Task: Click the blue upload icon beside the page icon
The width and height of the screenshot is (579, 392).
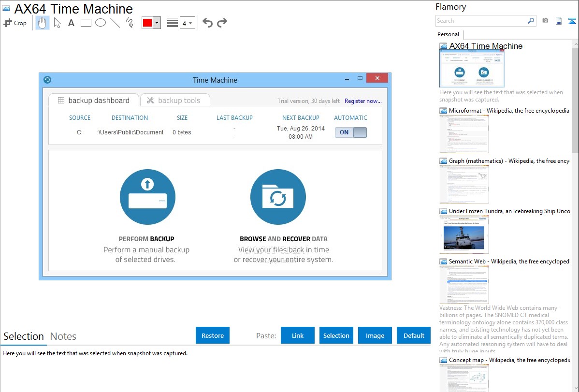Action: 572,21
